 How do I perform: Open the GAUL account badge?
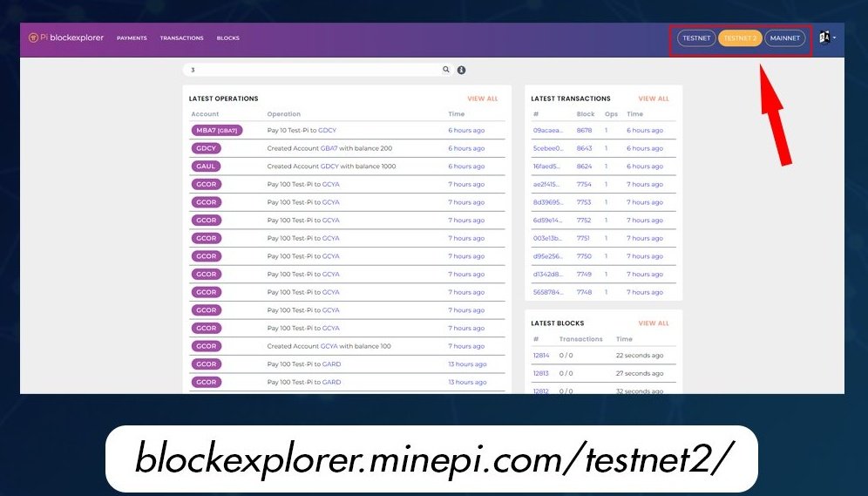point(206,166)
